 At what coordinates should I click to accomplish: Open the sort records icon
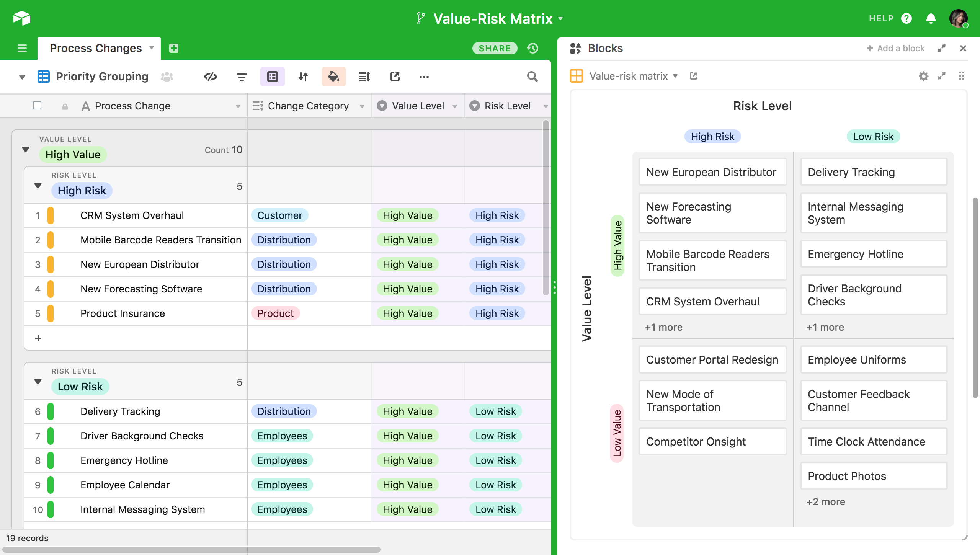(x=303, y=77)
